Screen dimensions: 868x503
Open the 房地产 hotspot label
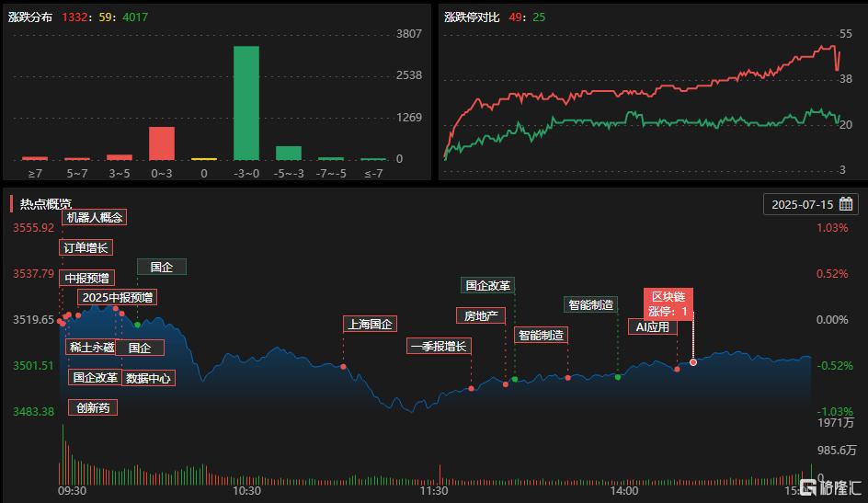click(x=480, y=315)
